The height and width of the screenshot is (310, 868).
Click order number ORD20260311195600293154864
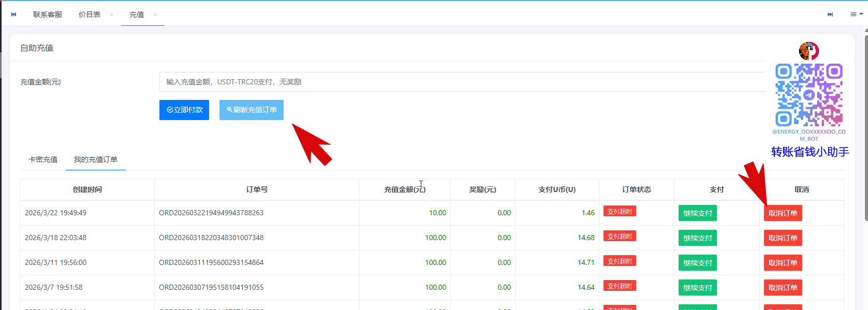click(x=211, y=262)
